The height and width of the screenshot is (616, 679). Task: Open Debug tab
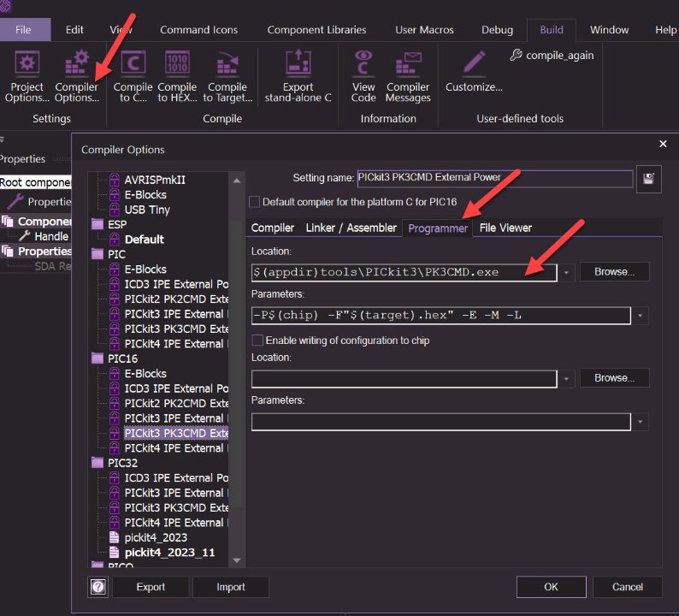click(497, 29)
